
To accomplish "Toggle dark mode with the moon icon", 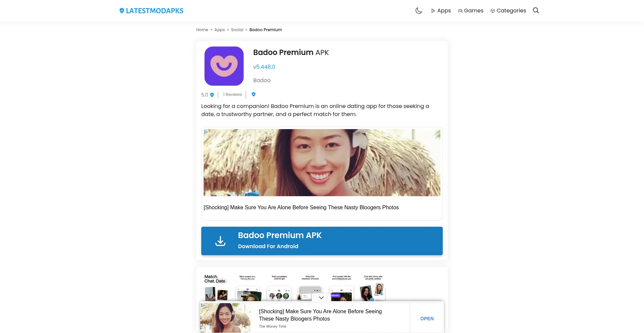I will [419, 10].
